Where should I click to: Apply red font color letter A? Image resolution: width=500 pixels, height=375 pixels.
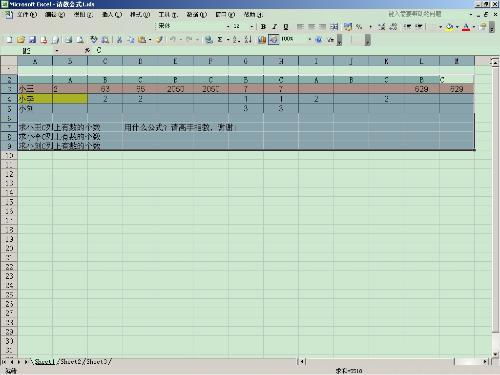(x=466, y=27)
